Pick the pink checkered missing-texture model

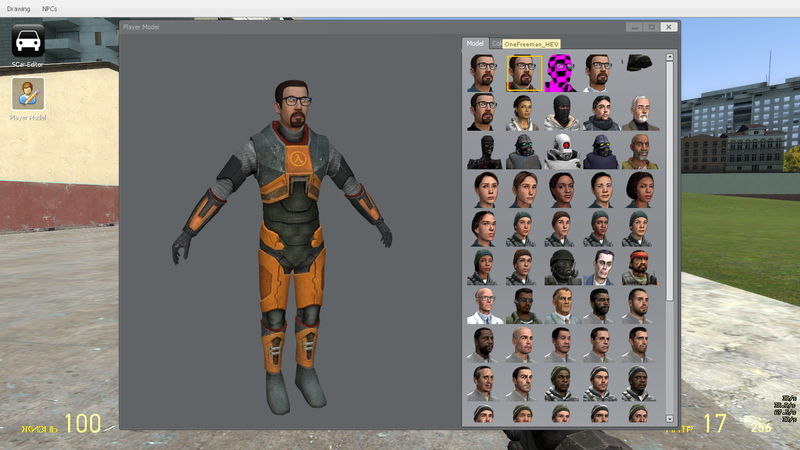click(x=563, y=73)
